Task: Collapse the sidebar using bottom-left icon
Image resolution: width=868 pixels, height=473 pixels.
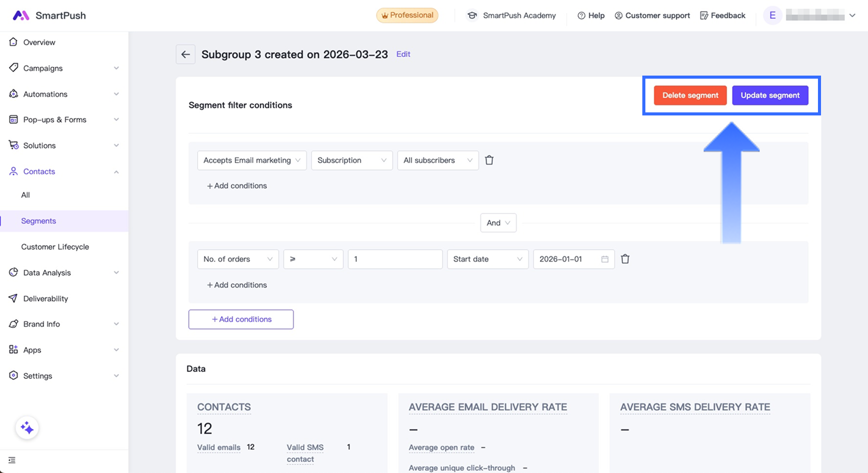Action: coord(12,460)
